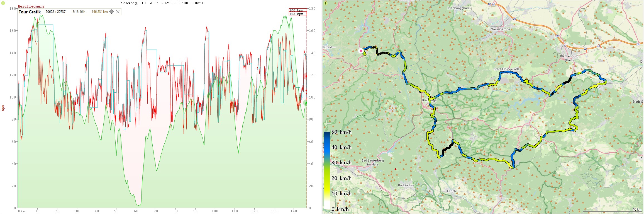Click the 106 bpm value label
The image size is (644, 214).
point(297,10)
